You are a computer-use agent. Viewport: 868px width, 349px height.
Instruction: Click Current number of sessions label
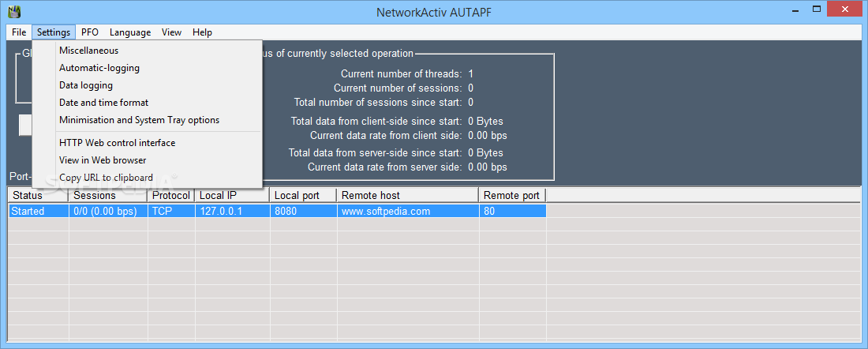click(398, 88)
